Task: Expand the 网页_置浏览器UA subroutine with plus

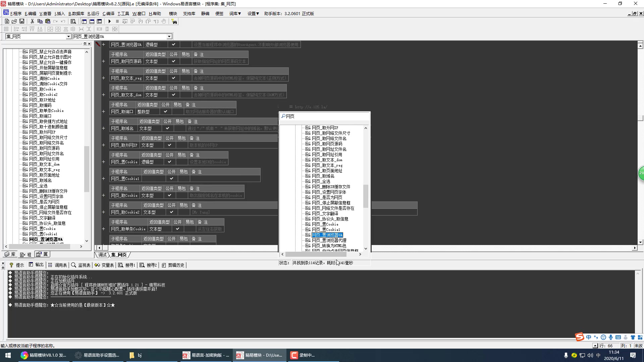Action: pyautogui.click(x=104, y=45)
